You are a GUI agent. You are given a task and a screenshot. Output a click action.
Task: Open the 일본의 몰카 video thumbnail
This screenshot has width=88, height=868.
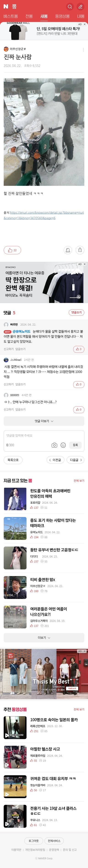coord(15,727)
